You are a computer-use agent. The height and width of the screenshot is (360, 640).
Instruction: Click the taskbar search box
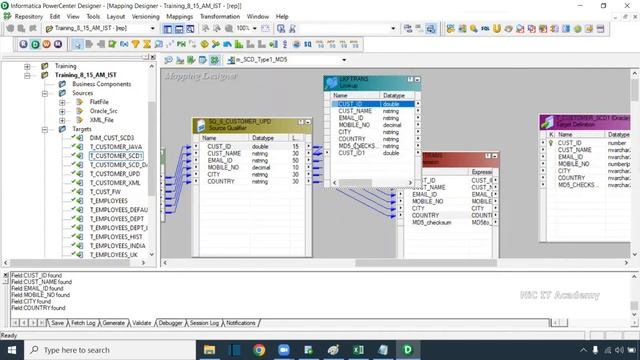click(110, 350)
